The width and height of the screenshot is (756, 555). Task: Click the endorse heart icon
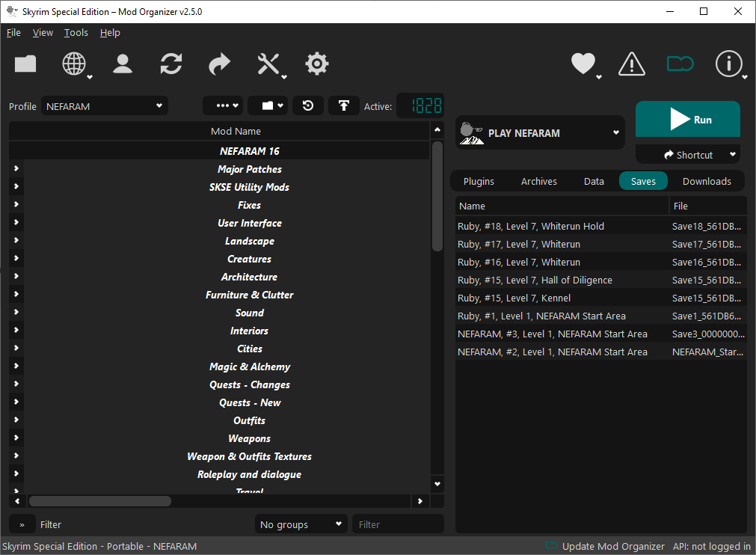[583, 64]
